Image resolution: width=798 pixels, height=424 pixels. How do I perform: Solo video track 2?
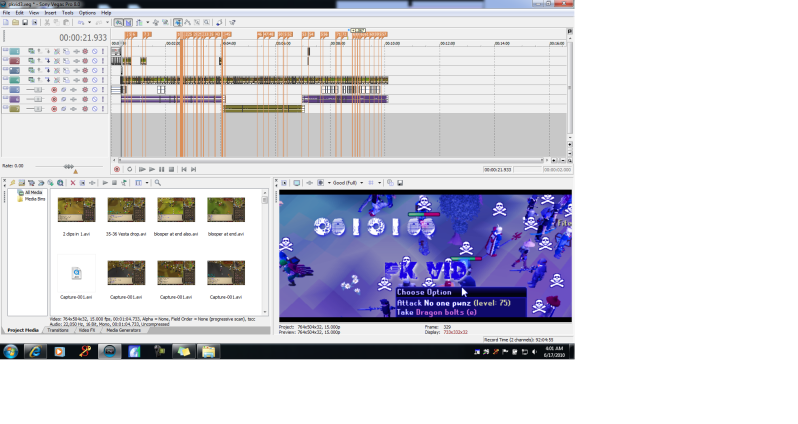pyautogui.click(x=103, y=61)
